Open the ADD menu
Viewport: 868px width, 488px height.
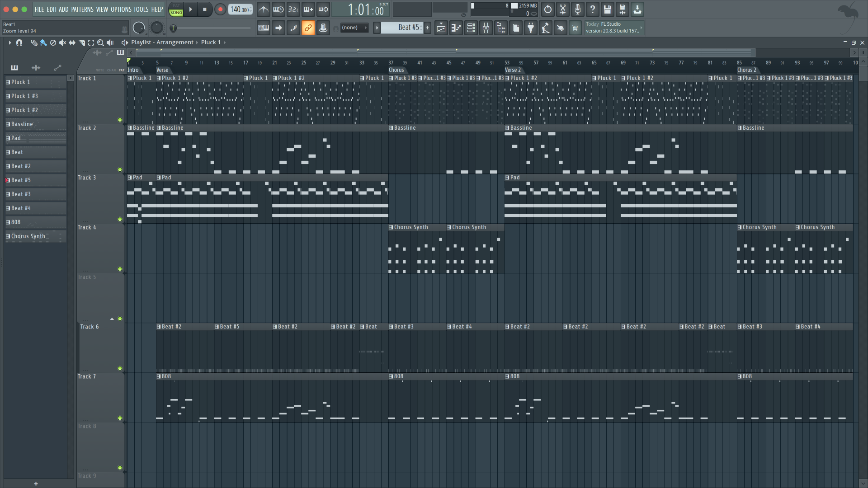click(64, 9)
